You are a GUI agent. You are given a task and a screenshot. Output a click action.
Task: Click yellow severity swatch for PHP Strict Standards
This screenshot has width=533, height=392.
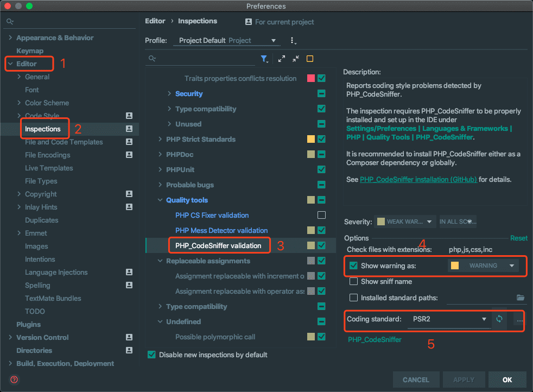click(x=310, y=139)
